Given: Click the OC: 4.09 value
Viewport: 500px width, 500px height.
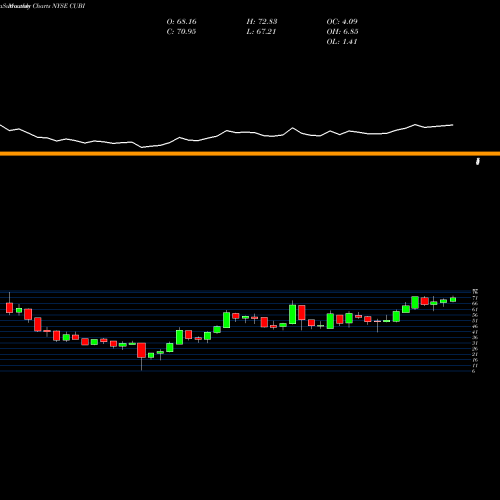Looking at the screenshot, I should pyautogui.click(x=342, y=22).
